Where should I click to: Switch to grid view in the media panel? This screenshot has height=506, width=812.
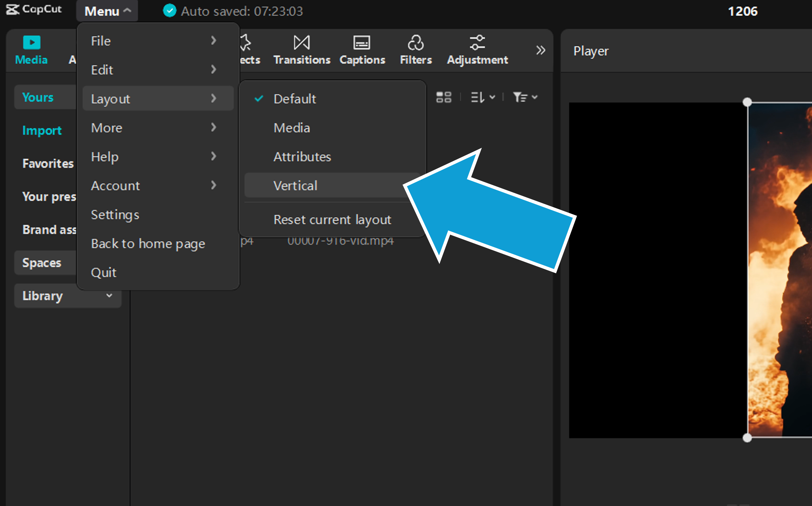point(443,97)
